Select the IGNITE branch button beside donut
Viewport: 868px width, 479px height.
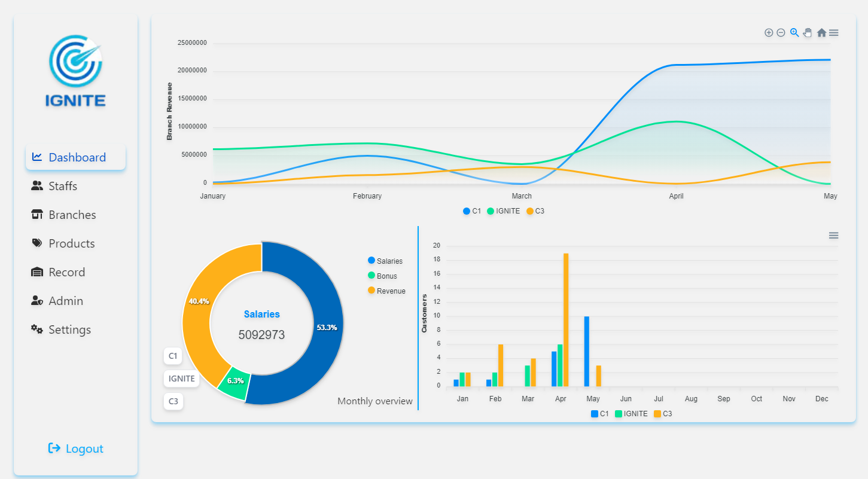tap(181, 379)
